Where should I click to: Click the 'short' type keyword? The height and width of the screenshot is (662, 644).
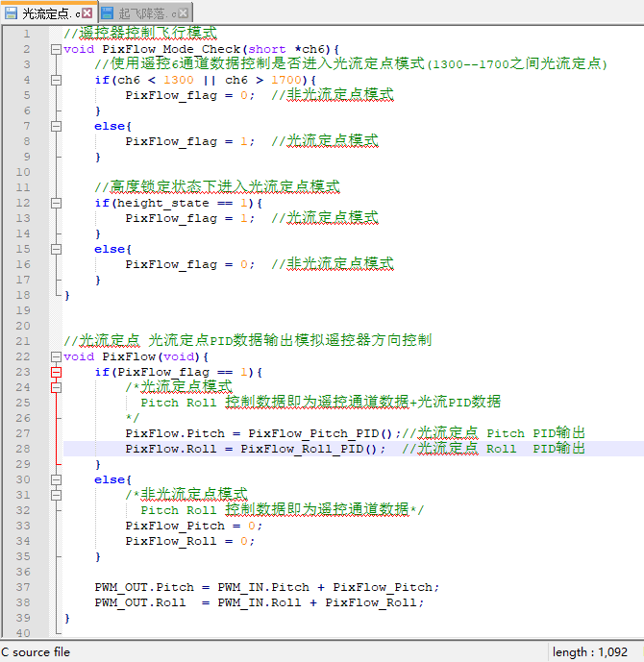pos(267,49)
